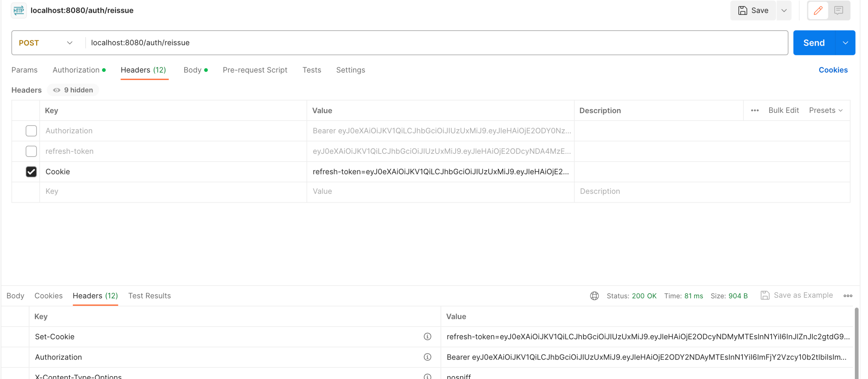Show the 9 hidden headers

[x=73, y=90]
